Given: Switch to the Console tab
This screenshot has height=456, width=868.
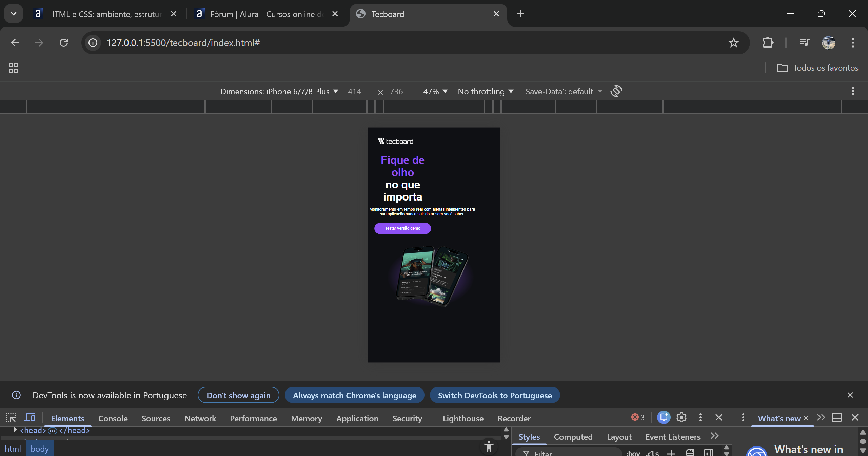Looking at the screenshot, I should (113, 418).
